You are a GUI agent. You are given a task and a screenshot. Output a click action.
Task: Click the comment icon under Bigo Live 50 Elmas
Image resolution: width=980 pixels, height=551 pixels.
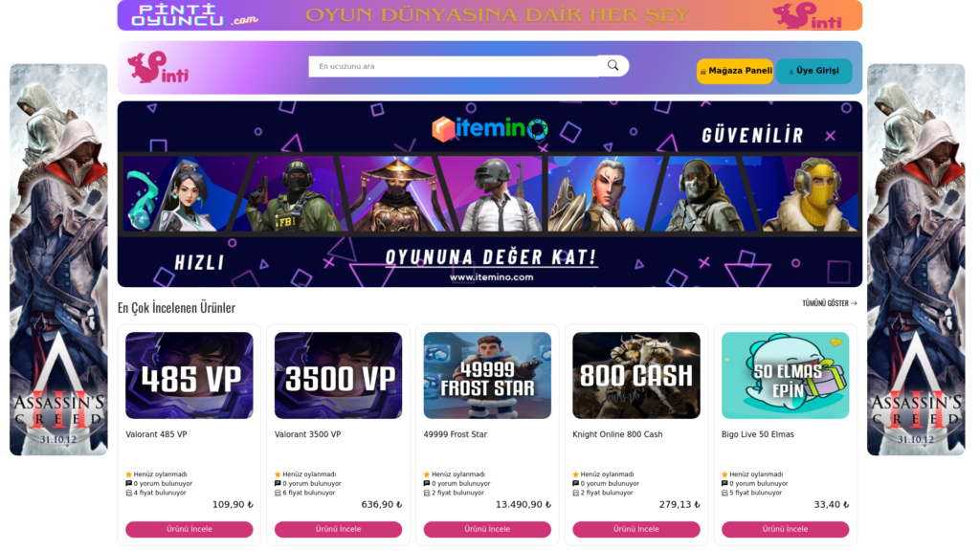tap(724, 483)
